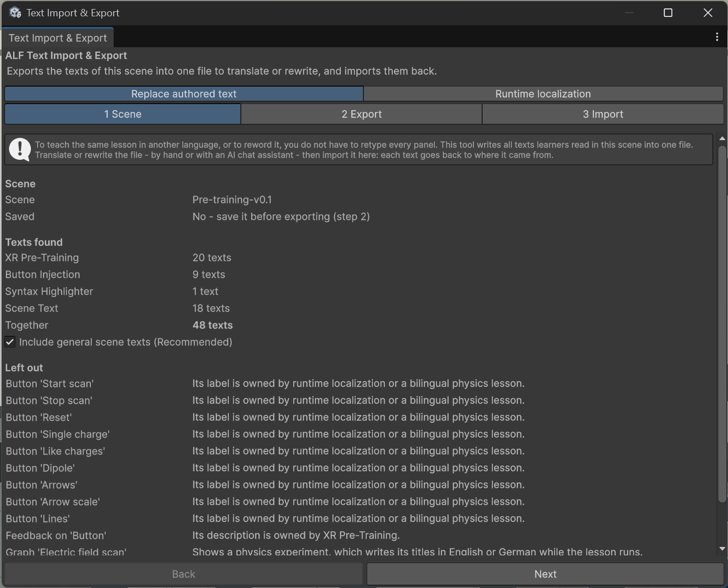The width and height of the screenshot is (728, 588).
Task: Click the Syntax Highlighter row label
Action: pyautogui.click(x=49, y=291)
